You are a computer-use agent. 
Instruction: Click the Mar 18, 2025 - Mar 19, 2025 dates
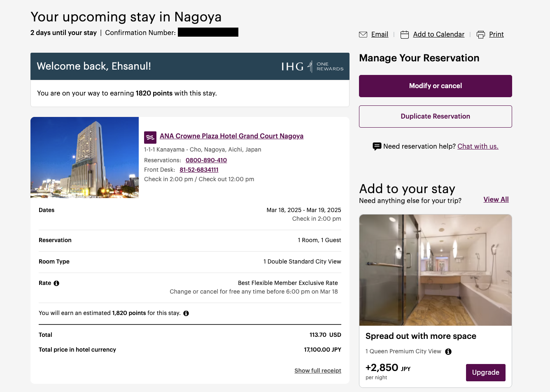click(304, 210)
